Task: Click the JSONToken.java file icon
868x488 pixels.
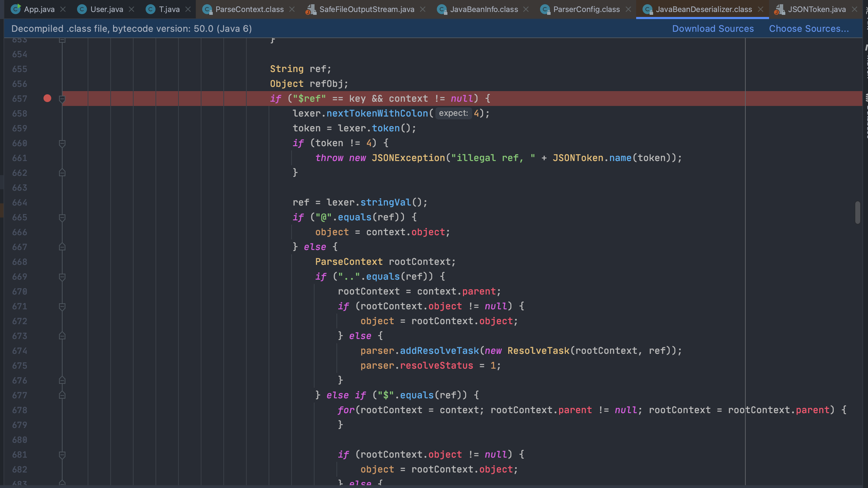Action: pyautogui.click(x=779, y=10)
